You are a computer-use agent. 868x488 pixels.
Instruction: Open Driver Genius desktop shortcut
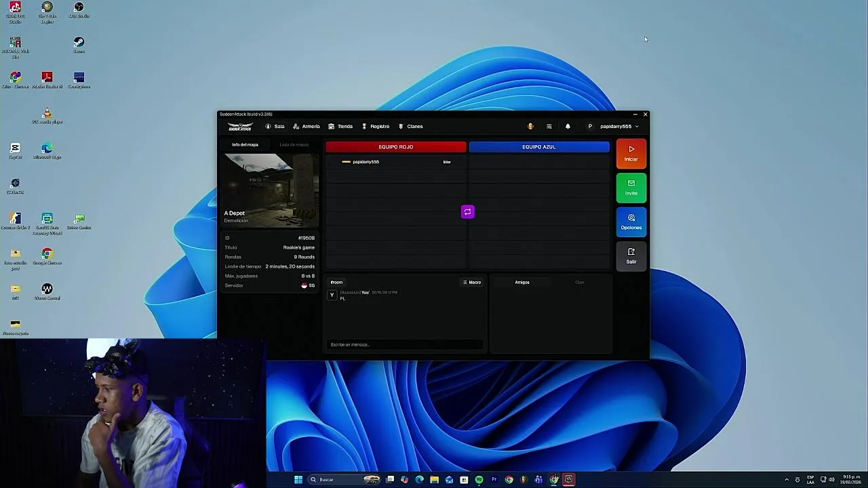79,222
